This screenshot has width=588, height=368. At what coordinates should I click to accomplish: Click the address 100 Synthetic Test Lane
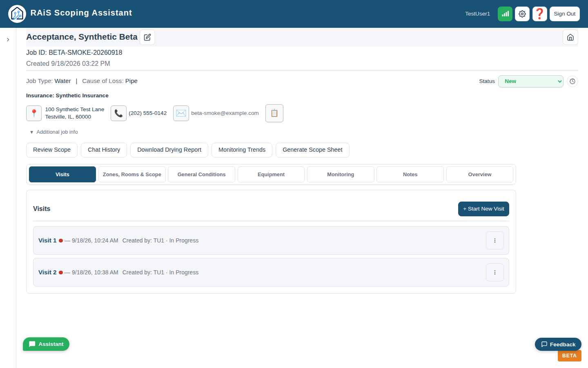75,110
